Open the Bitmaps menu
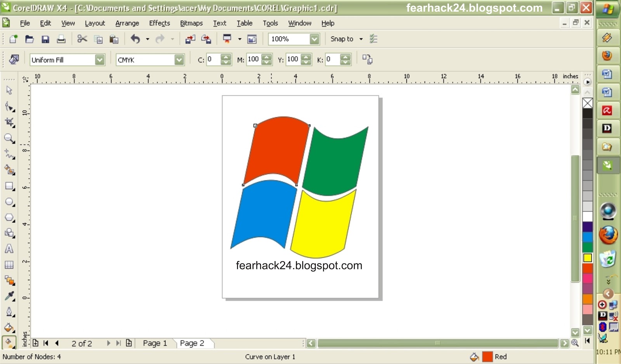The width and height of the screenshot is (621, 364). click(x=191, y=23)
